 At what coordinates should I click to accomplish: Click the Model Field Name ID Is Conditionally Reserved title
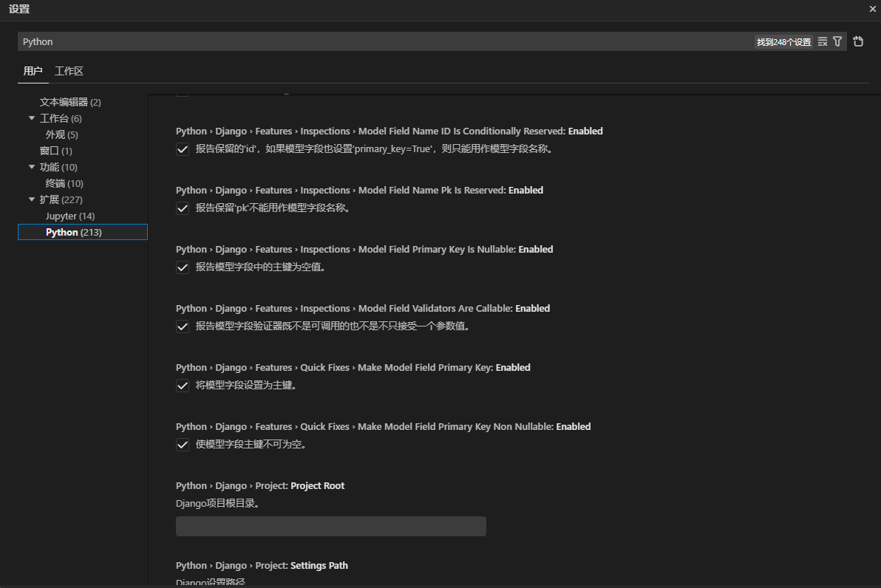click(390, 131)
